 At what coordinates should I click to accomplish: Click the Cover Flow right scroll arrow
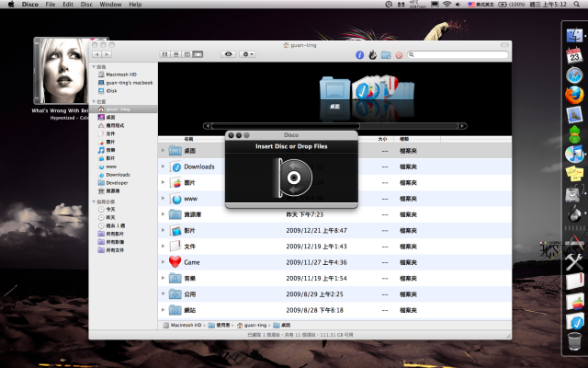[x=463, y=126]
